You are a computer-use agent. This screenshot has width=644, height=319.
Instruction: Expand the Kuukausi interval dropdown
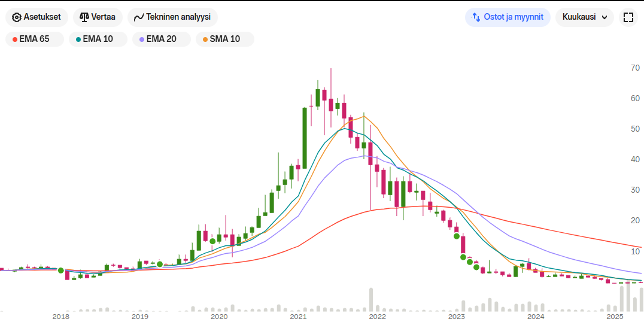585,17
